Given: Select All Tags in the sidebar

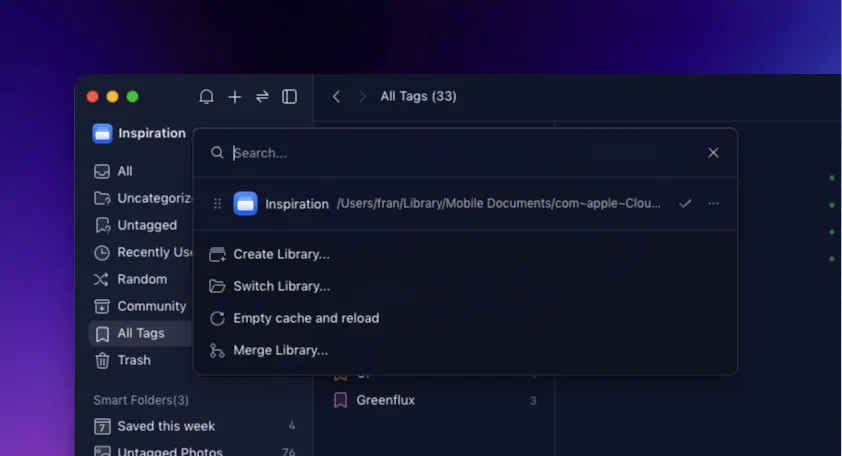Looking at the screenshot, I should point(141,333).
